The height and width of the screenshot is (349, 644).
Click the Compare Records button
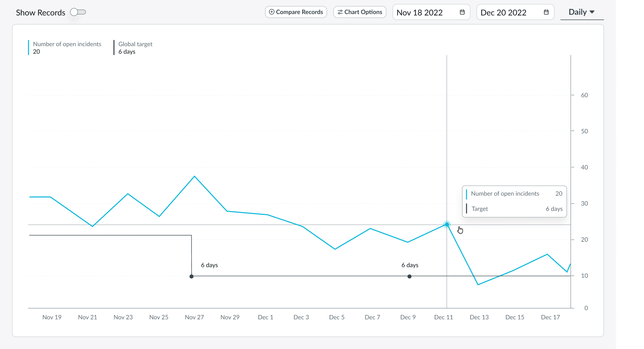pos(296,12)
